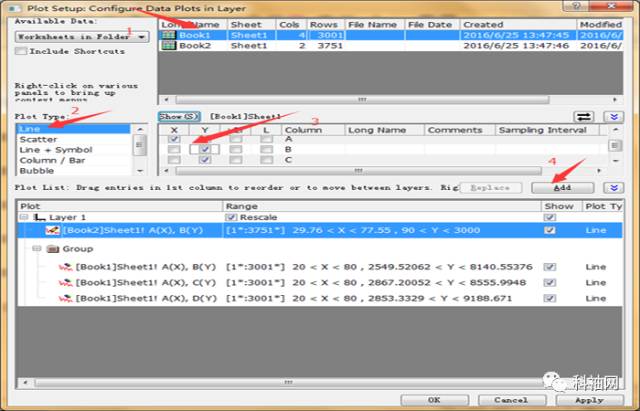Open Worksheets in Folder dropdown
This screenshot has width=640, height=411.
pos(82,37)
